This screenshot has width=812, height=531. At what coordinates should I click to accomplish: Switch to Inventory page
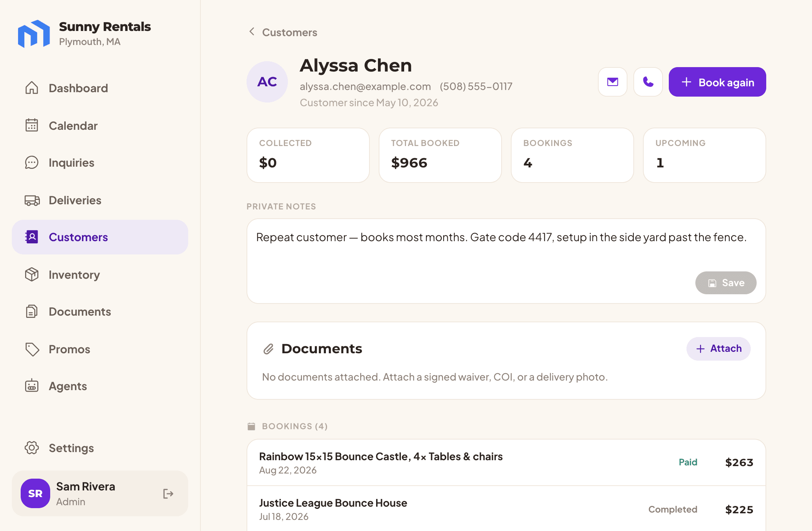tap(100, 275)
